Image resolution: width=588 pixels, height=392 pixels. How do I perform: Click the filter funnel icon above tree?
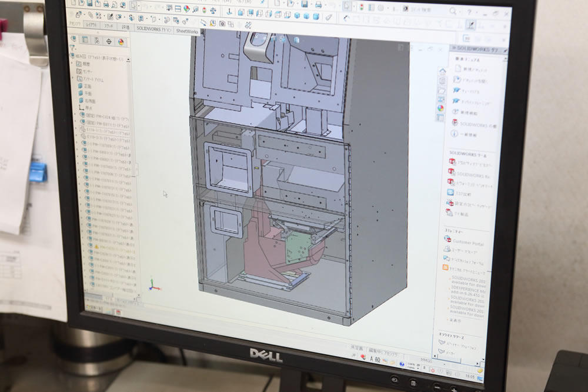[72, 48]
